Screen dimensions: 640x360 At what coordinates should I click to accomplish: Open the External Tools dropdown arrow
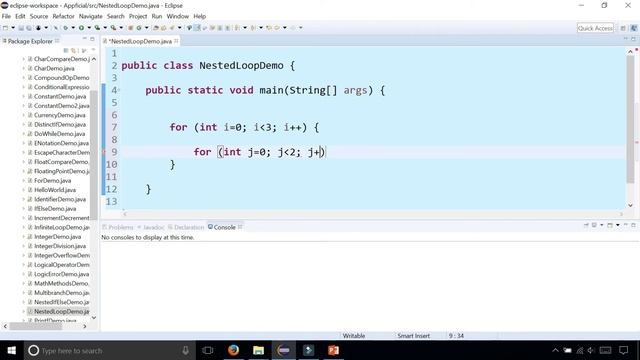(x=121, y=28)
